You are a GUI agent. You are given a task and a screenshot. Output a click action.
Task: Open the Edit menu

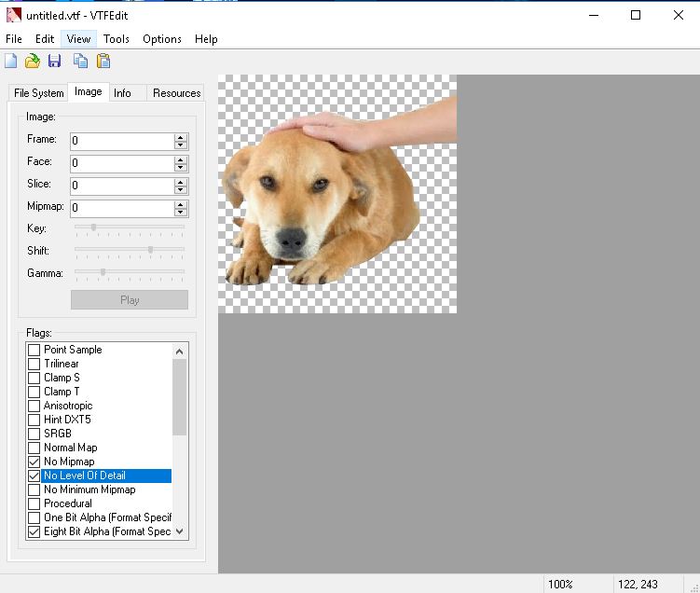[x=45, y=39]
